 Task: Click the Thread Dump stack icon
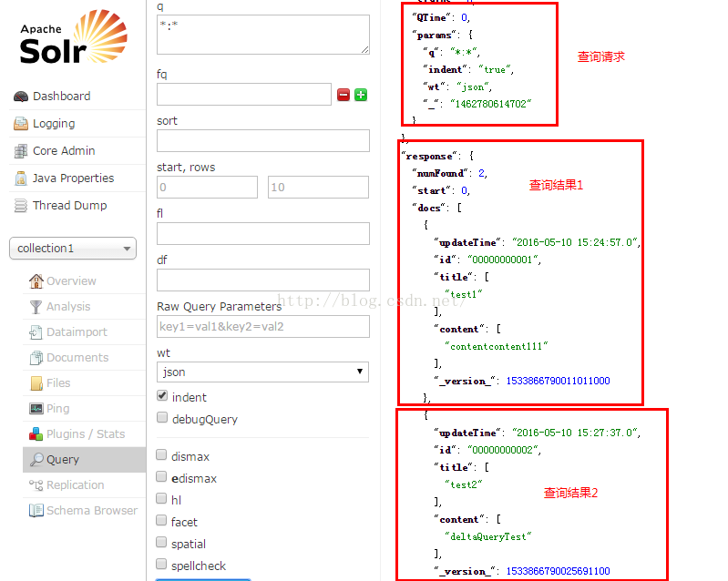(x=21, y=206)
